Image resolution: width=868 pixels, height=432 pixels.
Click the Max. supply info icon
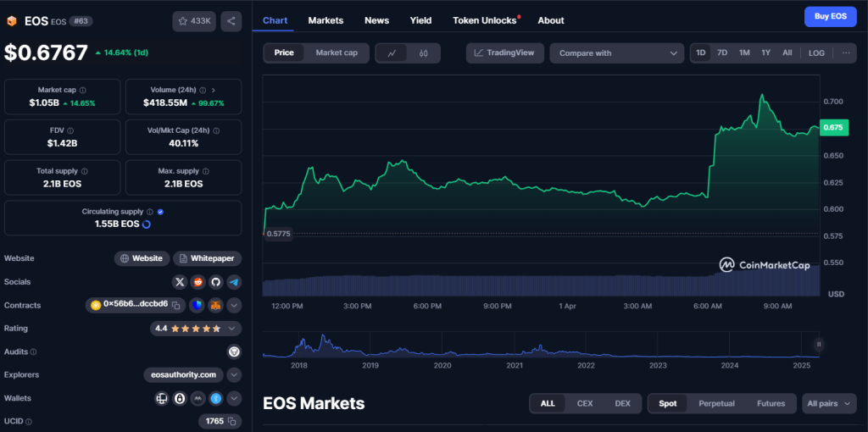pyautogui.click(x=205, y=171)
